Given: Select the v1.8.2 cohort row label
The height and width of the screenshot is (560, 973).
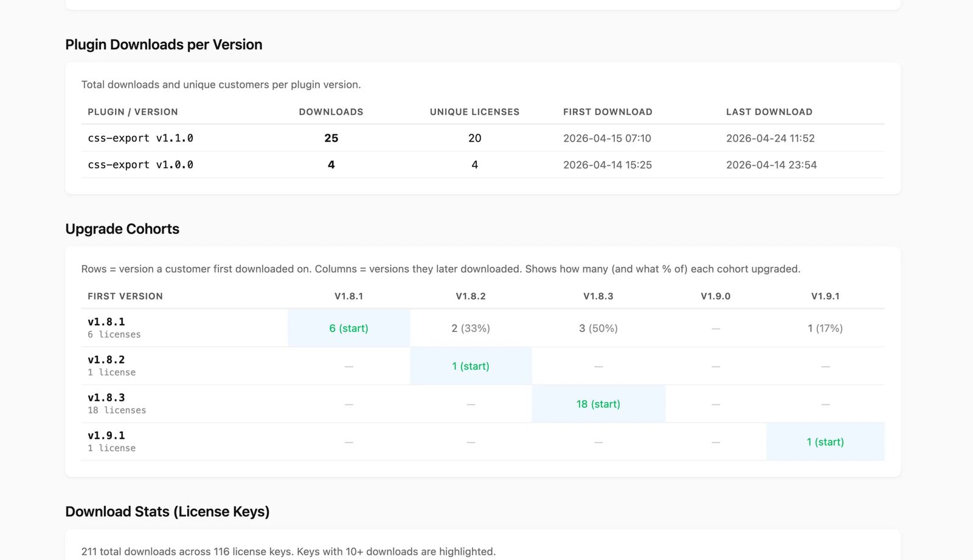Looking at the screenshot, I should (x=106, y=359).
